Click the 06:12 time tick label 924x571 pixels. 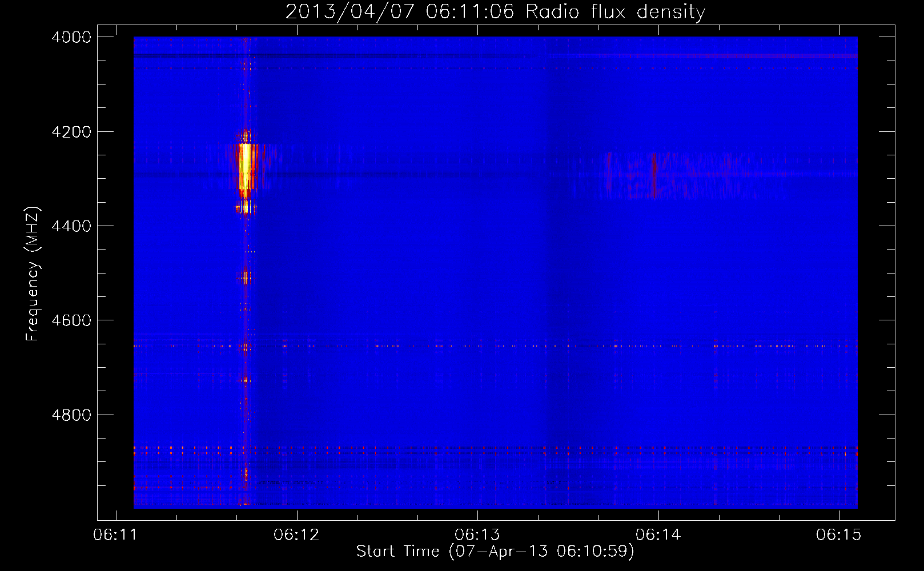(x=296, y=535)
